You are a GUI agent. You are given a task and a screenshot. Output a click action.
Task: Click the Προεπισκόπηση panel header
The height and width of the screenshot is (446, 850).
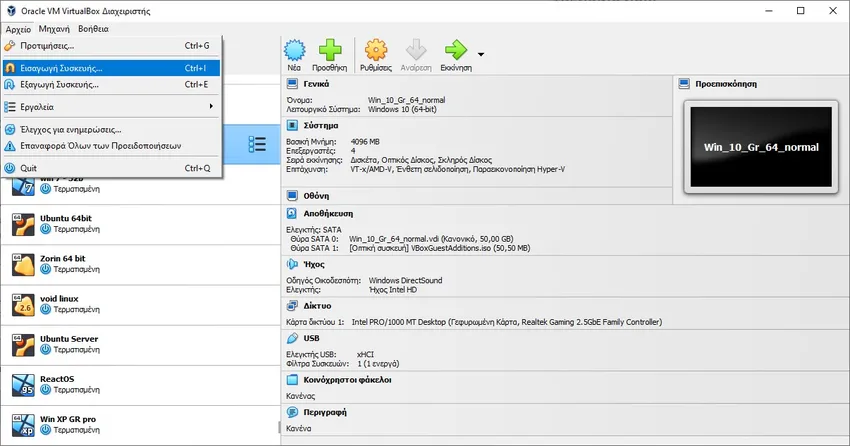click(x=726, y=84)
